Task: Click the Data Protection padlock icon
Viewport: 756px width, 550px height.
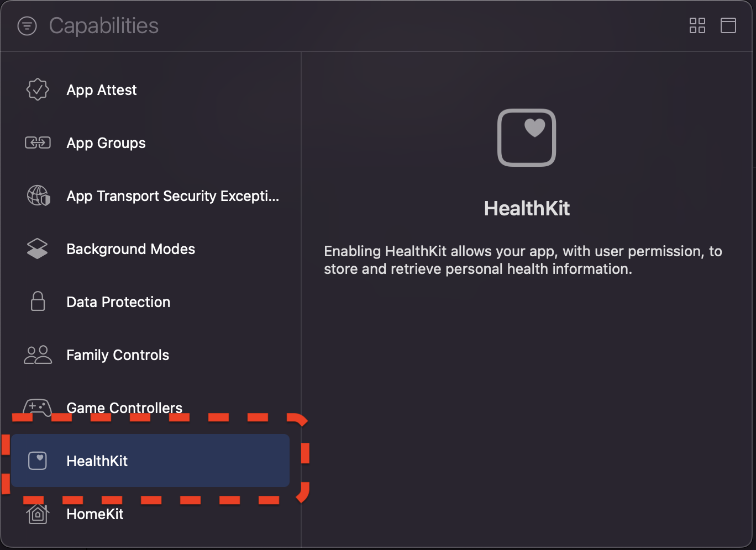Action: coord(37,301)
